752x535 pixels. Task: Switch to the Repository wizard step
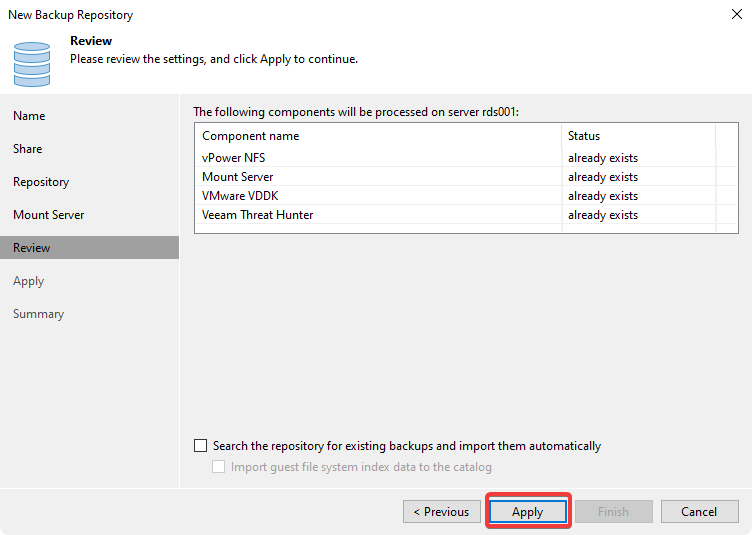(41, 182)
